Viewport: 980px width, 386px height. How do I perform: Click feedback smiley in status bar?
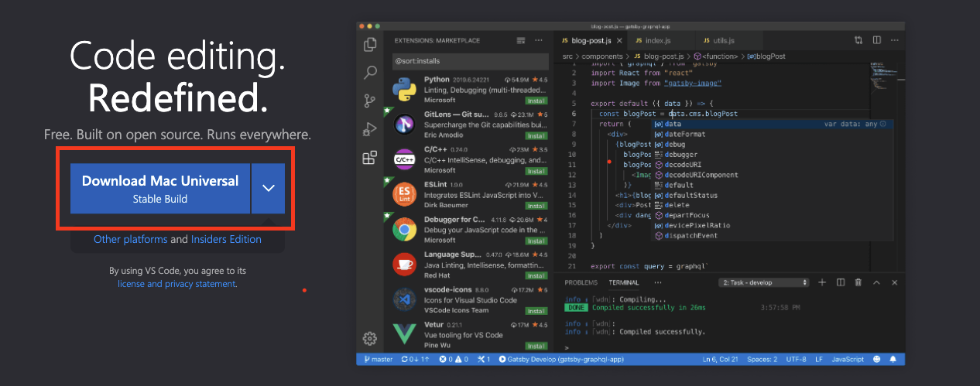click(x=877, y=360)
